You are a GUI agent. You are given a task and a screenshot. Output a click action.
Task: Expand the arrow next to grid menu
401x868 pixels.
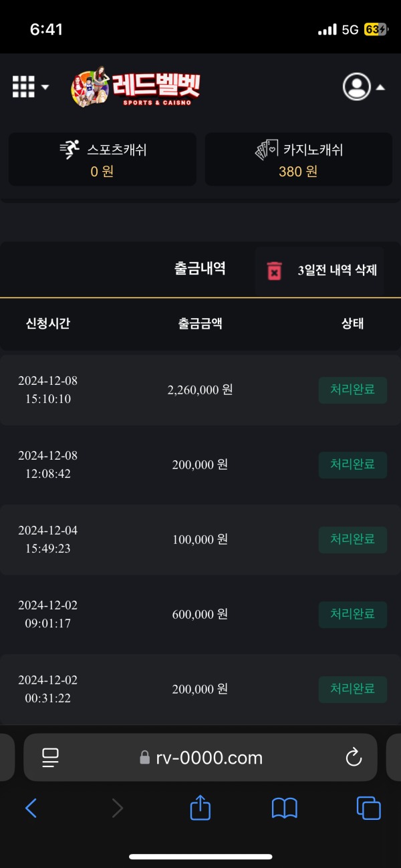click(x=44, y=88)
